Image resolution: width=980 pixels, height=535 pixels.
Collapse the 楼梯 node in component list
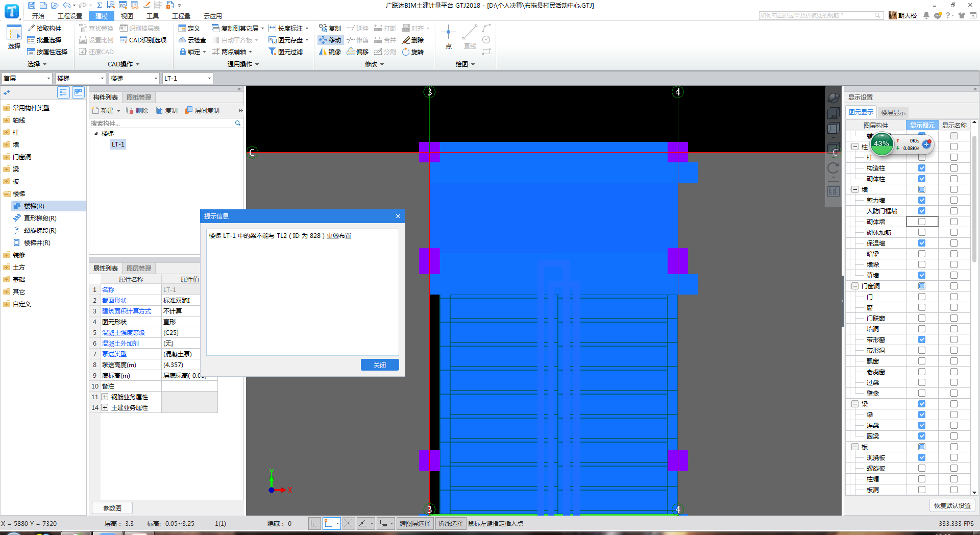[96, 133]
